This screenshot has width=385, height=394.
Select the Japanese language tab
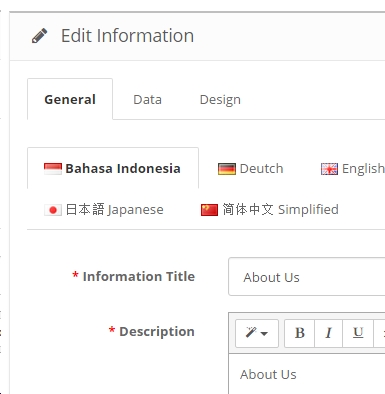tap(104, 209)
